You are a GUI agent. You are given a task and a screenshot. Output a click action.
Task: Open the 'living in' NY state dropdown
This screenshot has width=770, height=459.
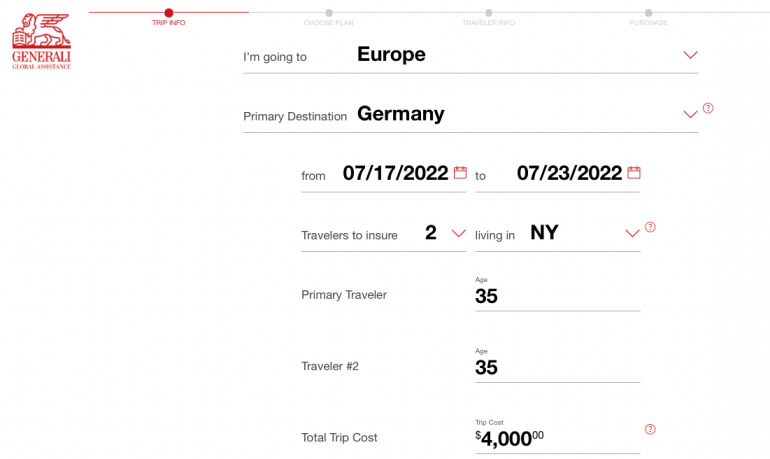[632, 233]
